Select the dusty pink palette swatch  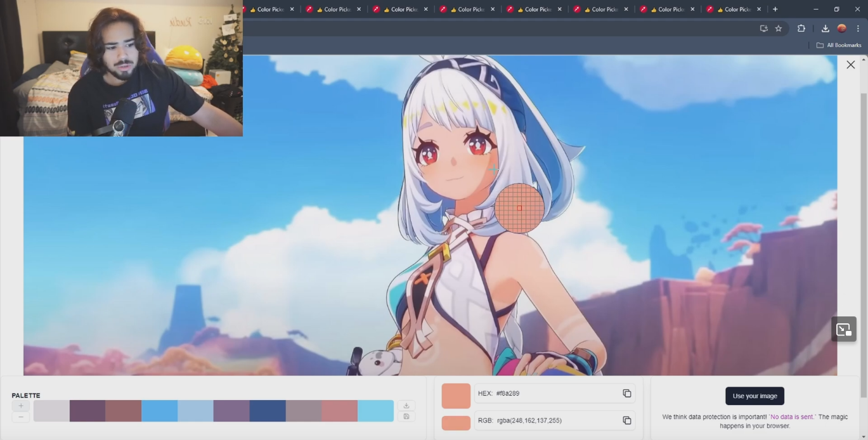339,411
